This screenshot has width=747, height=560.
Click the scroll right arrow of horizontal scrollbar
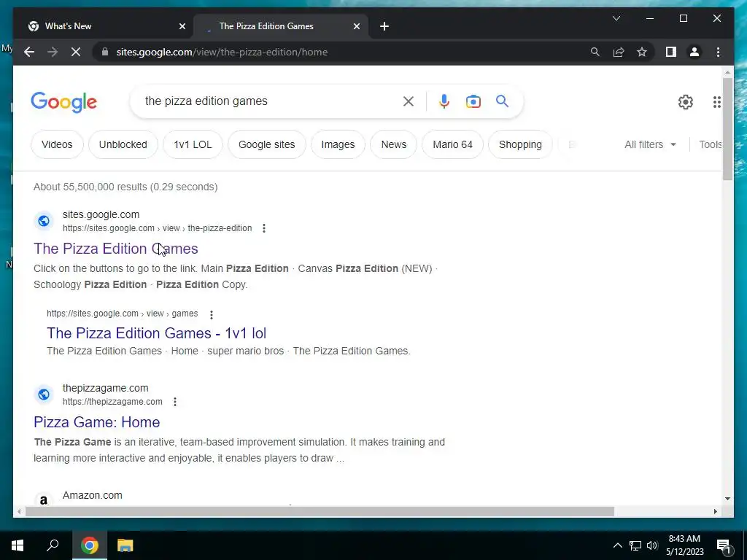(715, 511)
